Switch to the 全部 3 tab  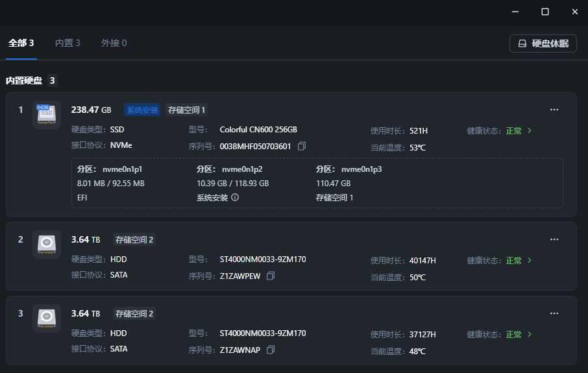click(21, 43)
